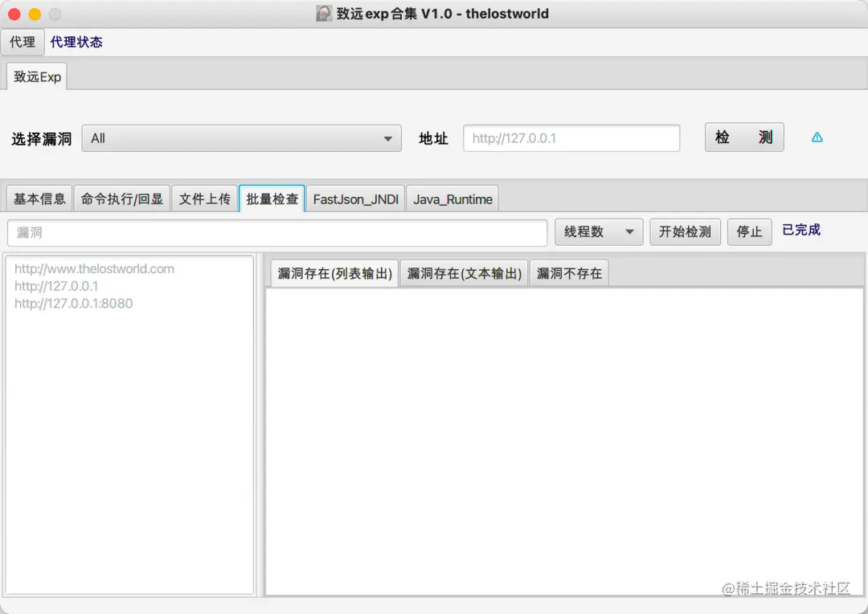Open the FastJson_JNDI tab

355,199
